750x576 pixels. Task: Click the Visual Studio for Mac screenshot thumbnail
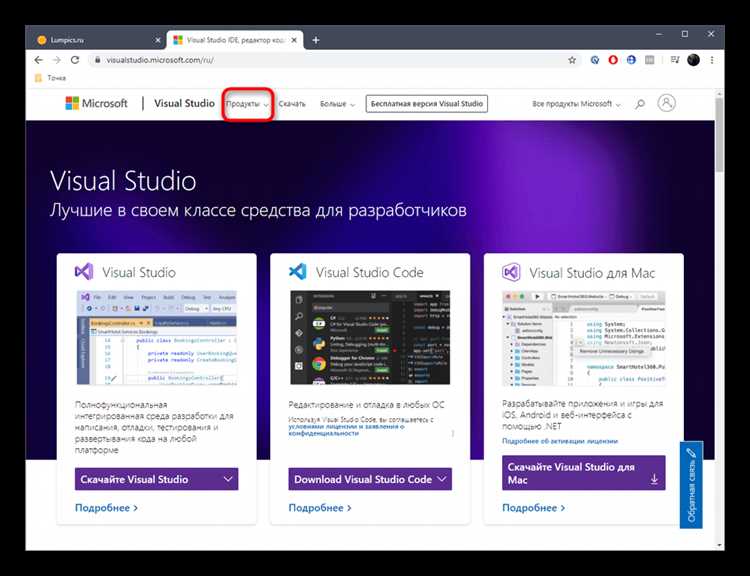[584, 338]
